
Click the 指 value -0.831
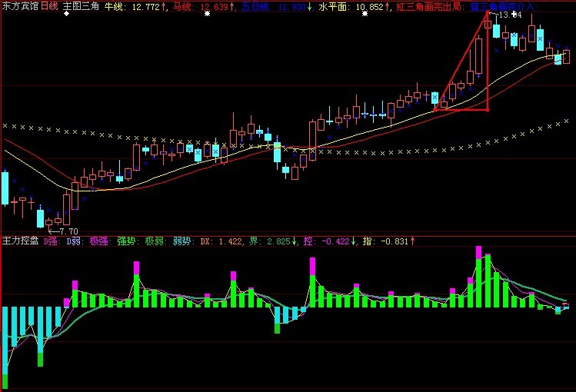pos(395,241)
